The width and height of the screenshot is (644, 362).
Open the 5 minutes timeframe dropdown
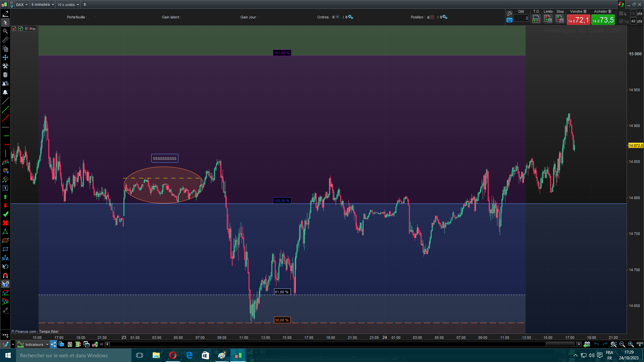click(43, 5)
